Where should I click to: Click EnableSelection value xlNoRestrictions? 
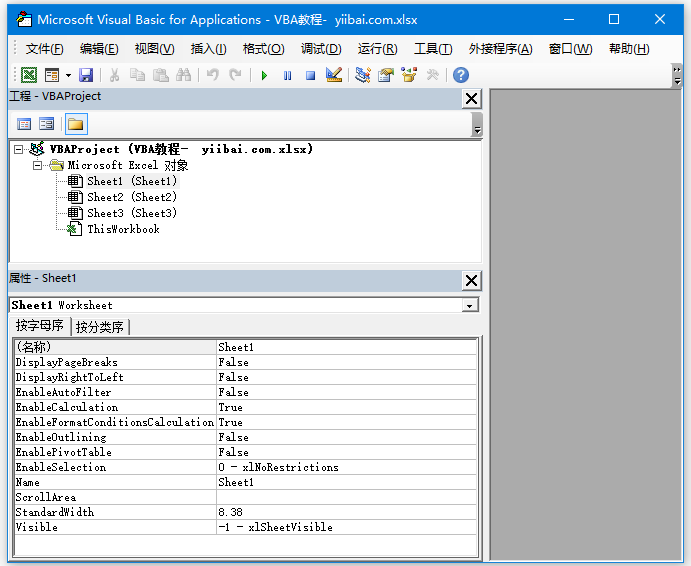tap(346, 467)
